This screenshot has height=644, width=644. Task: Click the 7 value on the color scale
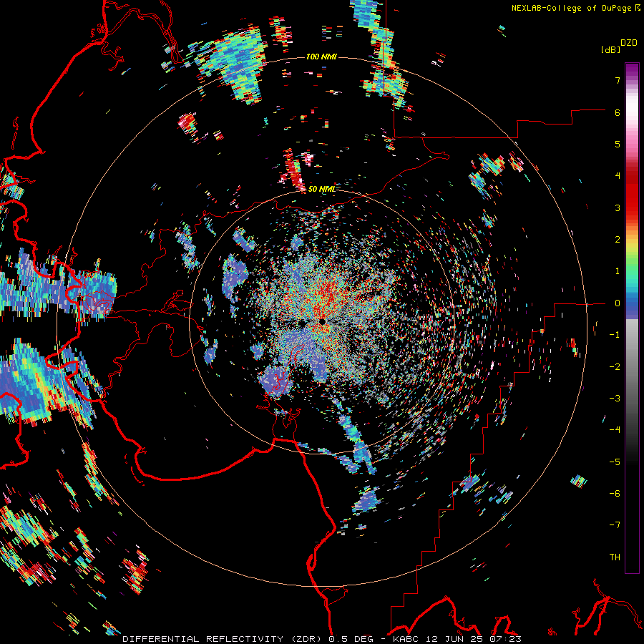[x=618, y=80]
